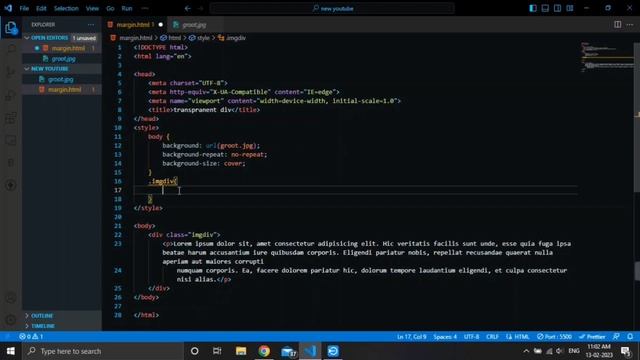
Task: Expand the Timeline section
Action: 61,326
